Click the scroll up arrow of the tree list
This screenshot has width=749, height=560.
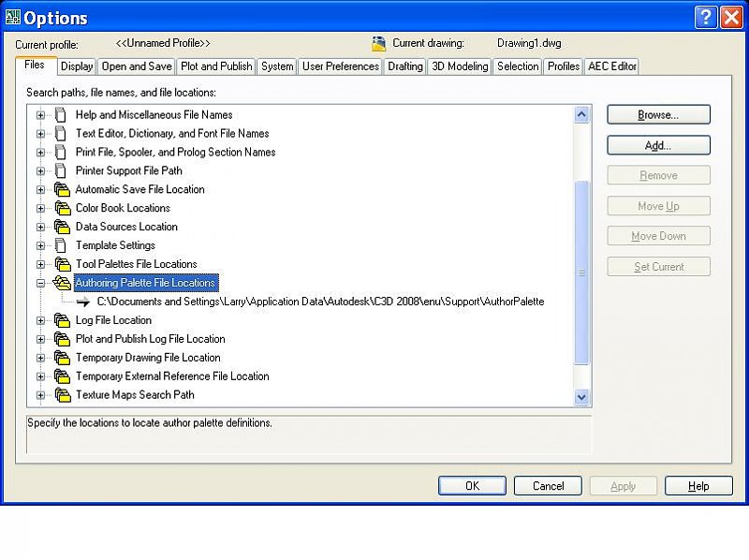[x=581, y=114]
